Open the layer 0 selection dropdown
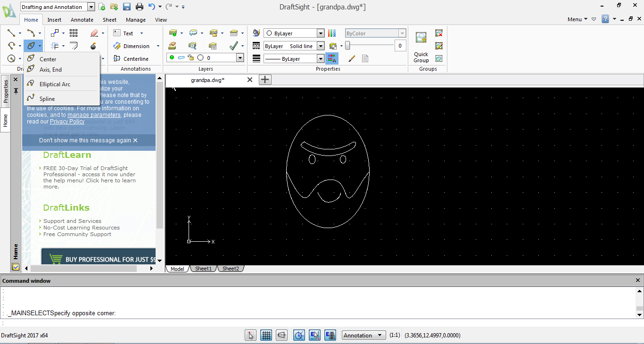644x344 pixels. coord(239,57)
